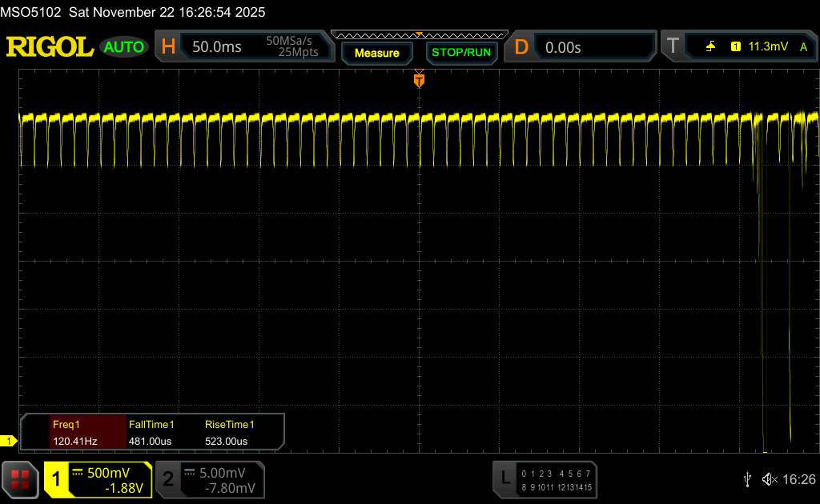The image size is (820, 504).
Task: Open the T trigger settings icon
Action: point(673,47)
